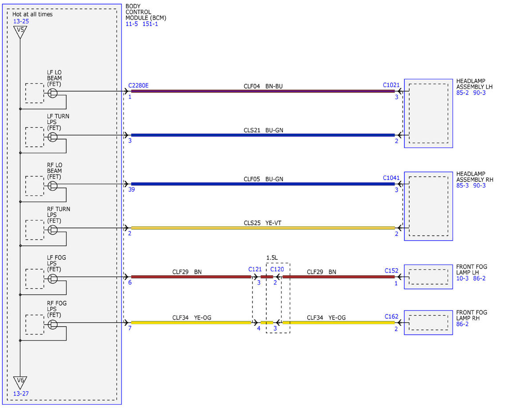Viewport: 532px width, 411px height.
Task: Follow the 90-3 link for Headlamp Assembly LH
Action: coord(479,93)
